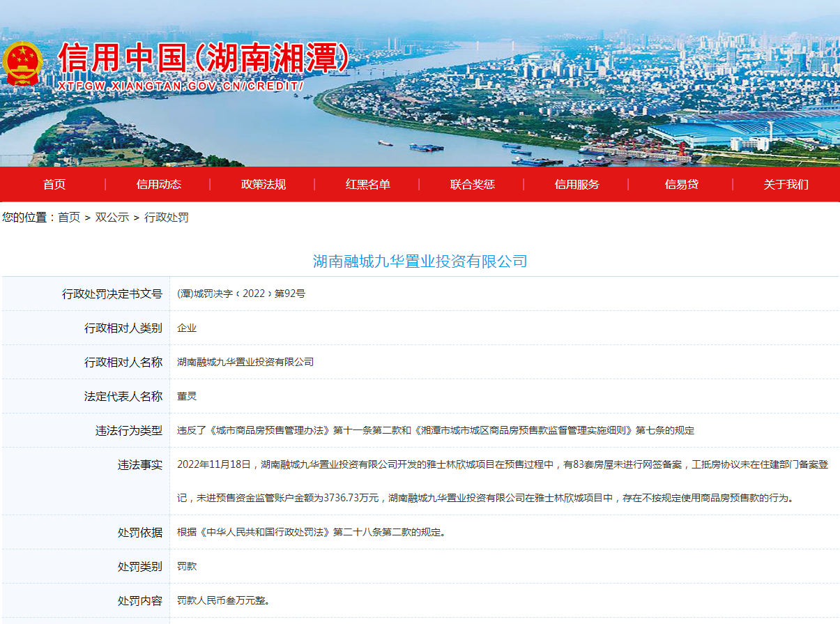Click the 违法行为类型 row label
840x624 pixels.
tap(129, 430)
